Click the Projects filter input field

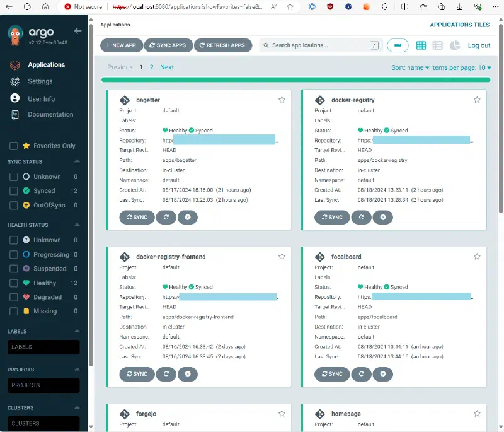43,385
